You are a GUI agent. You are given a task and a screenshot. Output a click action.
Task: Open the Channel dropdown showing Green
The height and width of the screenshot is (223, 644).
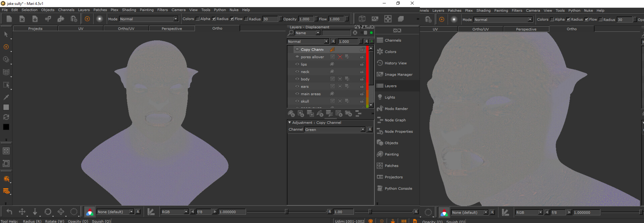(335, 130)
